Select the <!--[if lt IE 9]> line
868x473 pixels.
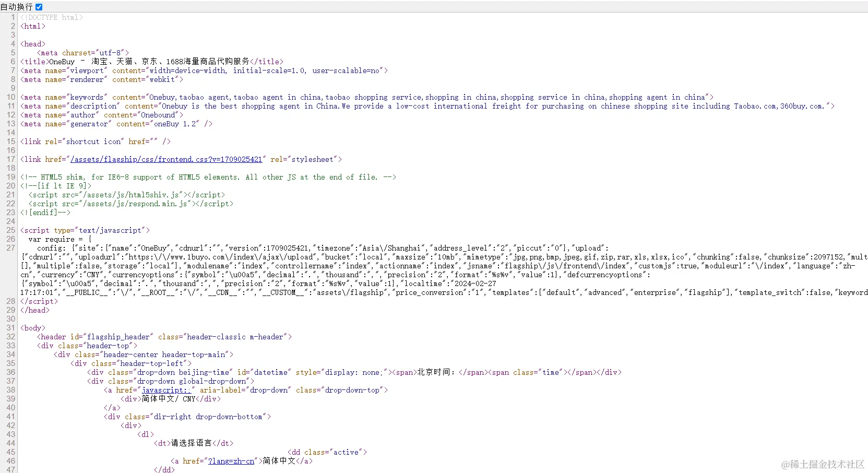coord(56,186)
